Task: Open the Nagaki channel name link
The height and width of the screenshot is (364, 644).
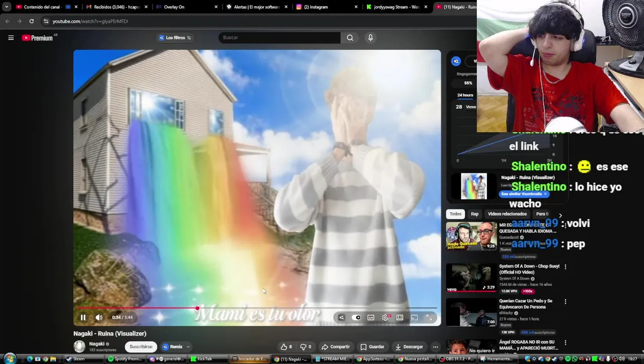Action: [96, 344]
